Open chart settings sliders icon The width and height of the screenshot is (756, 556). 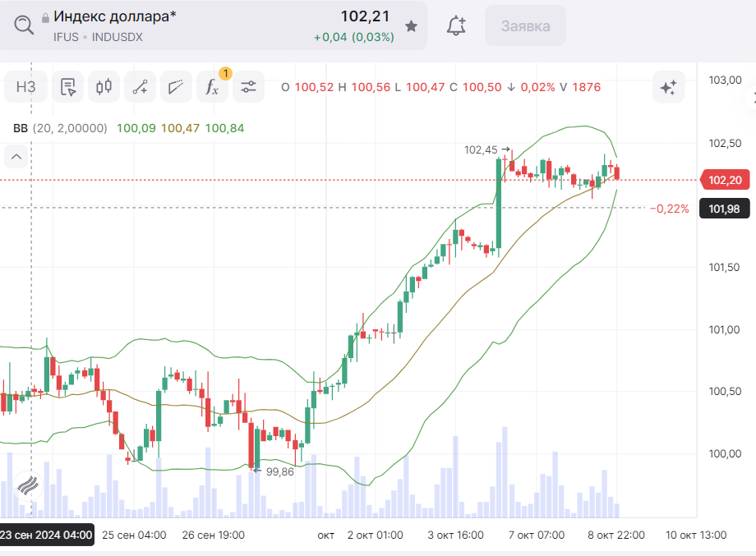tap(248, 86)
